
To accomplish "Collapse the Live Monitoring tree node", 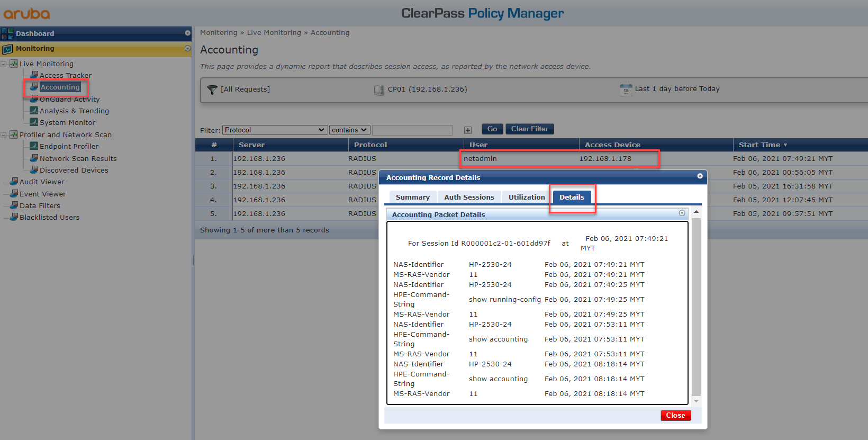I will pyautogui.click(x=4, y=64).
